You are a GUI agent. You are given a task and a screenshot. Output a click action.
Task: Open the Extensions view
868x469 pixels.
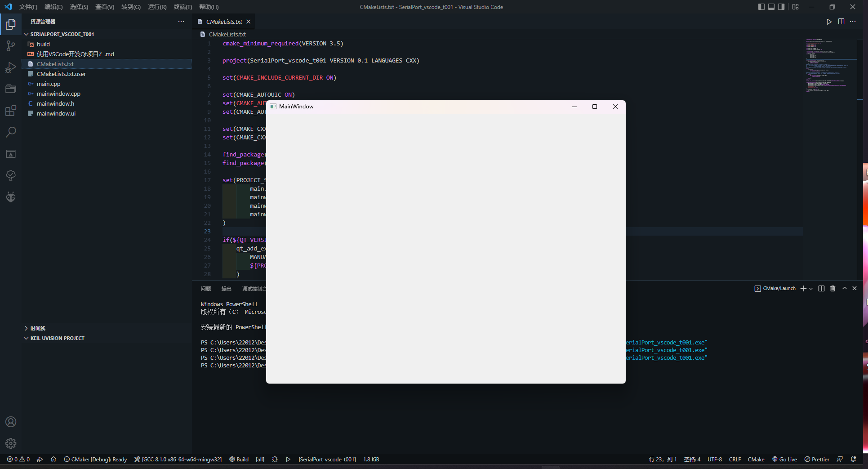point(11,111)
